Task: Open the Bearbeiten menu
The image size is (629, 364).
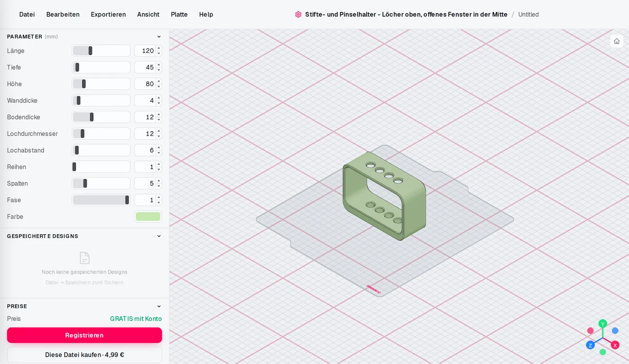Action: pyautogui.click(x=63, y=14)
